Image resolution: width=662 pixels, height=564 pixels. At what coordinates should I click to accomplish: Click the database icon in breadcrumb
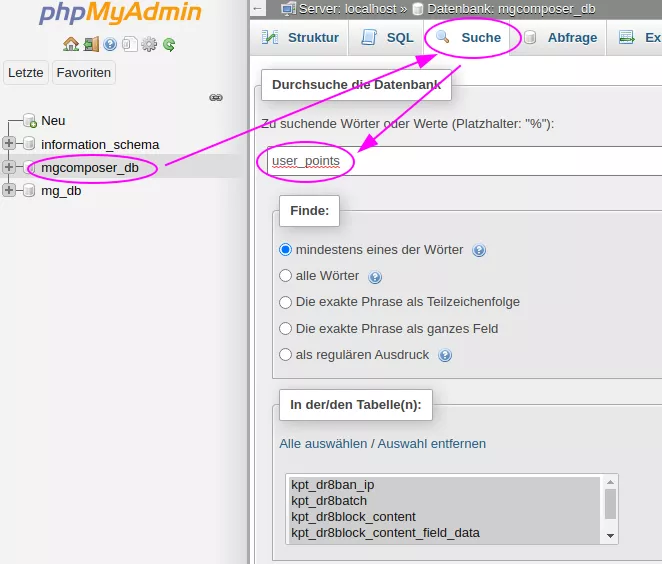tap(418, 9)
